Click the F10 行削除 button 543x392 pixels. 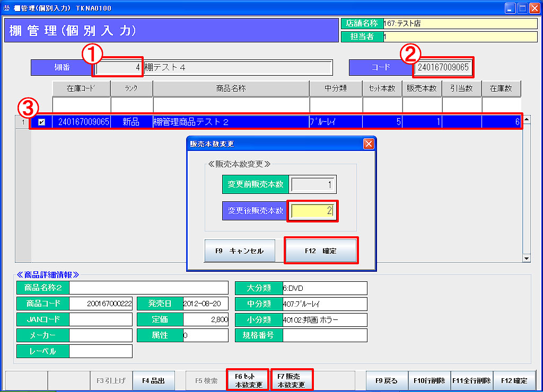coord(429,380)
